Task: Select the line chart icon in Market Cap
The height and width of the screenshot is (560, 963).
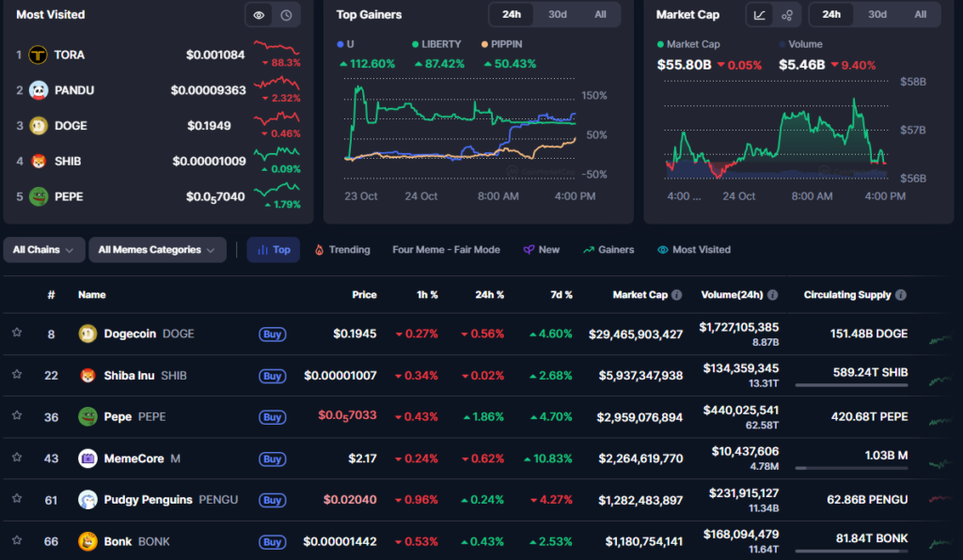Action: [760, 15]
